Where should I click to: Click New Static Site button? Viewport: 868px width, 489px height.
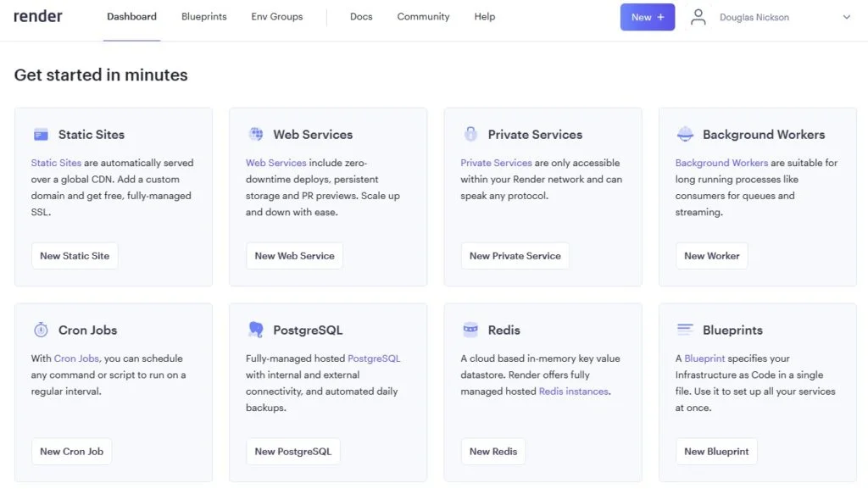pos(75,256)
